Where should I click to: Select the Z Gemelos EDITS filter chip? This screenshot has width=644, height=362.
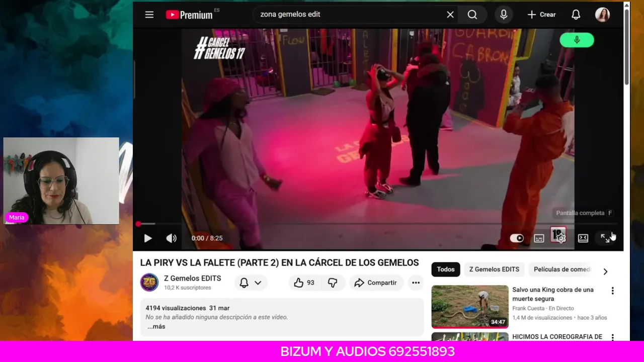pyautogui.click(x=494, y=269)
